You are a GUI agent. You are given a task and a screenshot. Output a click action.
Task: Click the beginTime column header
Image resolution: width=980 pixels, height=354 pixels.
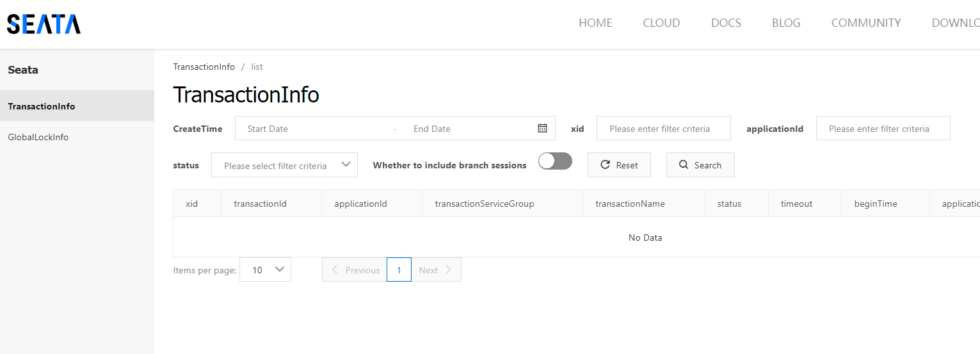[x=886, y=204]
